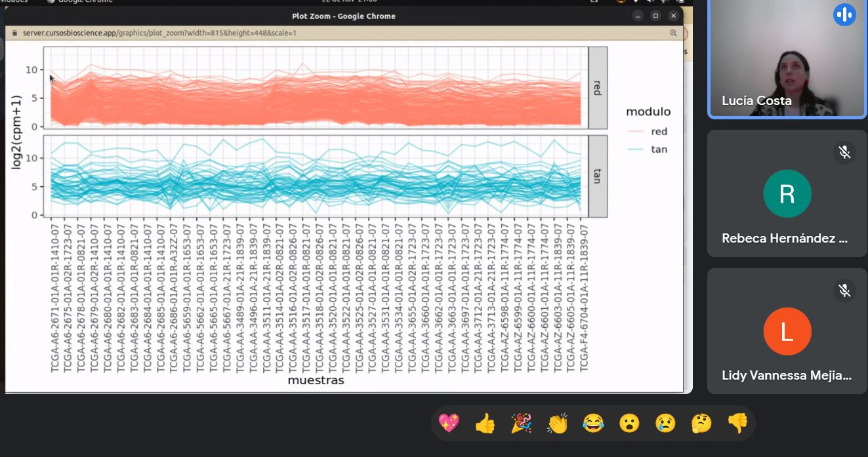Click the site security lock icon
Image resolution: width=868 pixels, height=457 pixels.
point(13,31)
